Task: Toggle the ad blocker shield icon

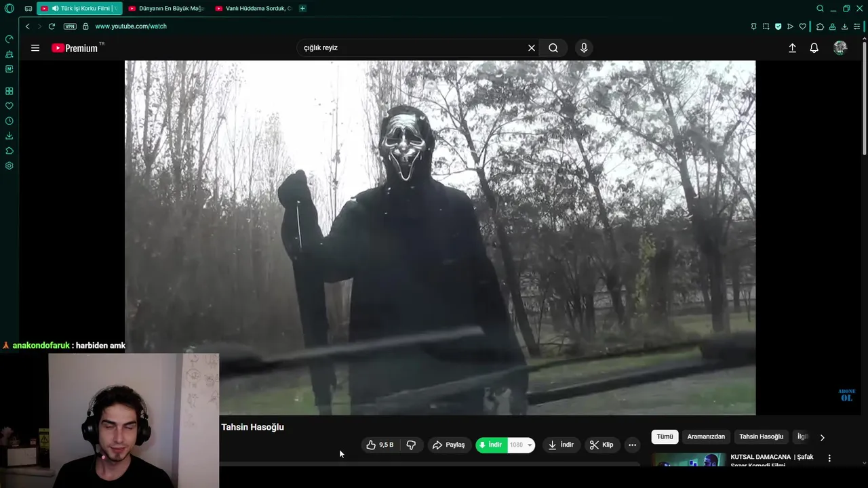Action: click(778, 26)
